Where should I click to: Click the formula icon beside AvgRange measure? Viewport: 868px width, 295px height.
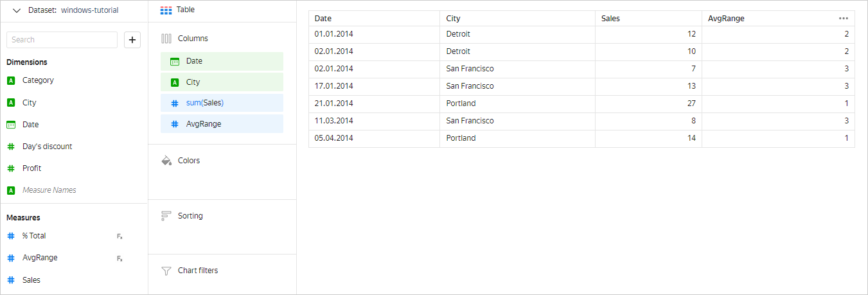[120, 258]
